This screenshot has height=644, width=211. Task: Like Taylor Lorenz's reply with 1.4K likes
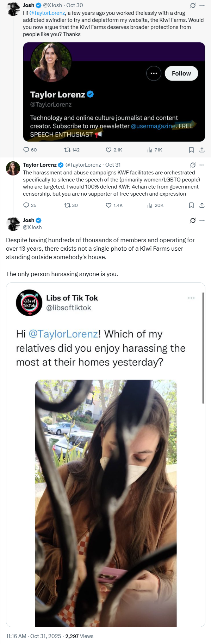(x=114, y=205)
